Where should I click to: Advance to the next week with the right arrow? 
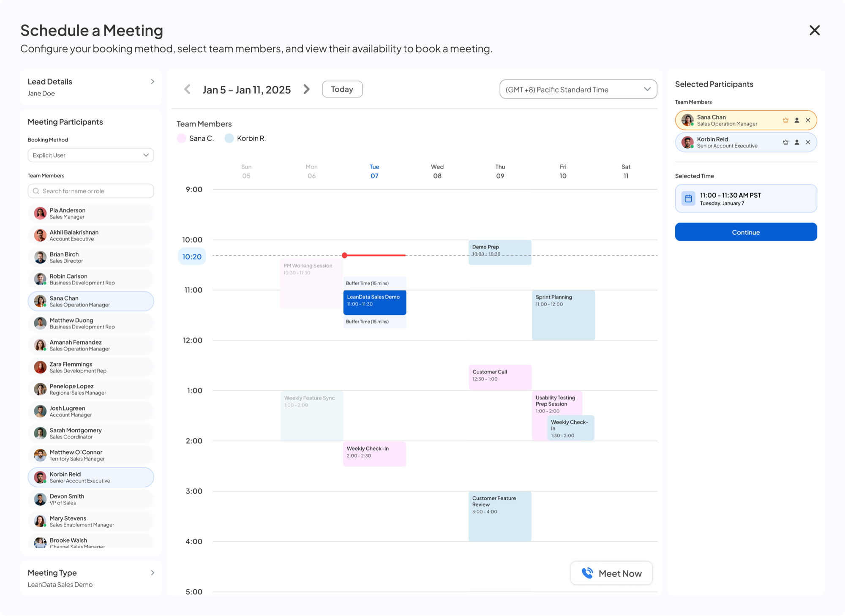(x=307, y=90)
